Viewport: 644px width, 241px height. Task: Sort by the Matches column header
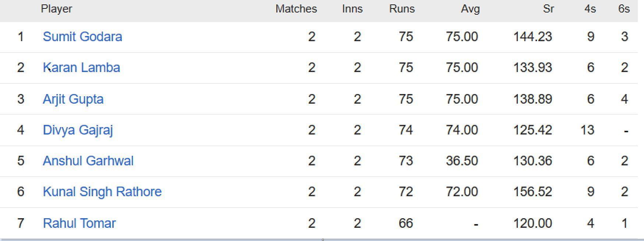(x=296, y=9)
